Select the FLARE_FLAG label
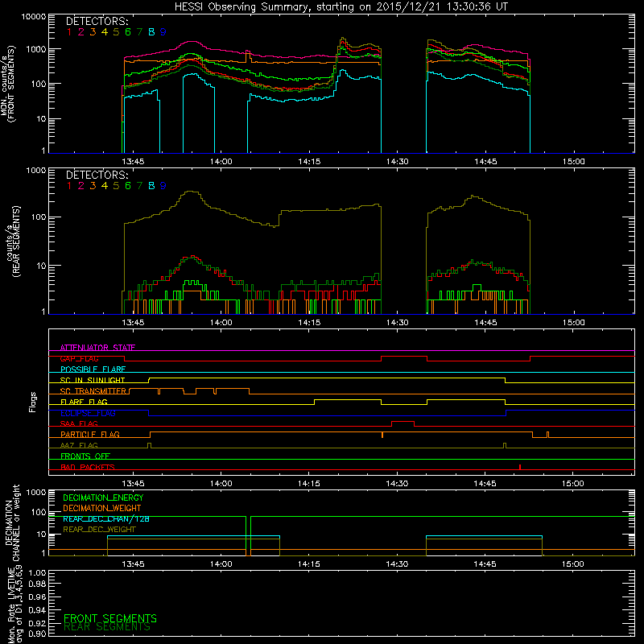 point(84,402)
